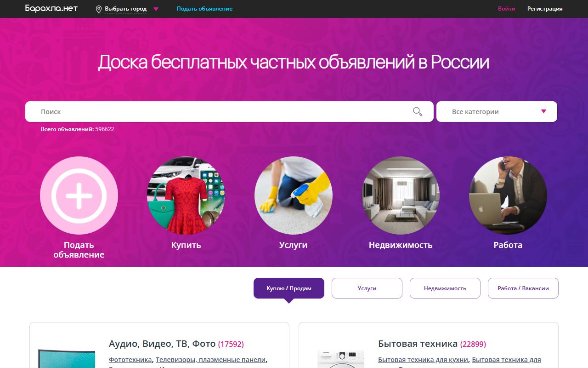This screenshot has height=368, width=588.
Task: Click the location pin icon
Action: (99, 9)
